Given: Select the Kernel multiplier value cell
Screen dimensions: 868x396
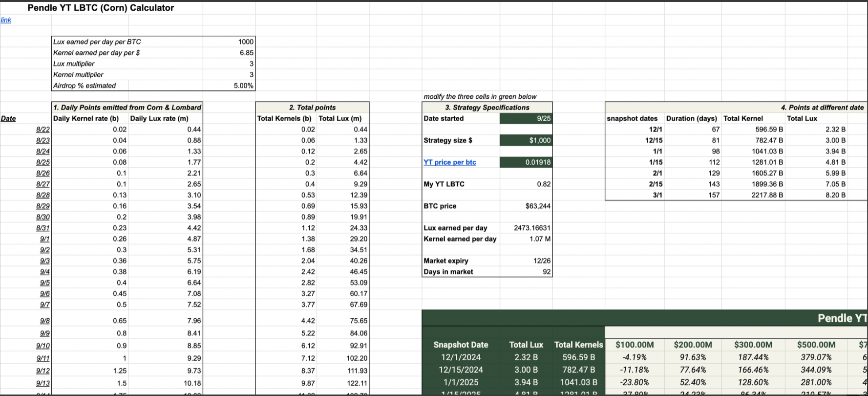Looking at the screenshot, I should tap(229, 75).
